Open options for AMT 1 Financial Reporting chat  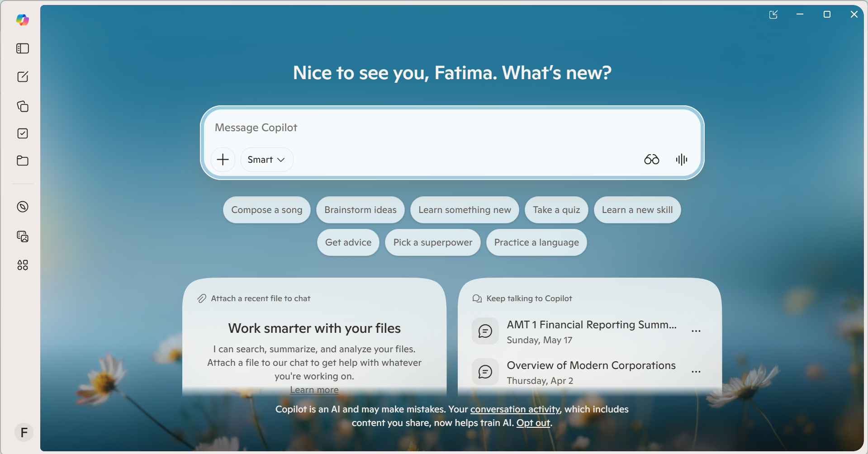(x=696, y=331)
